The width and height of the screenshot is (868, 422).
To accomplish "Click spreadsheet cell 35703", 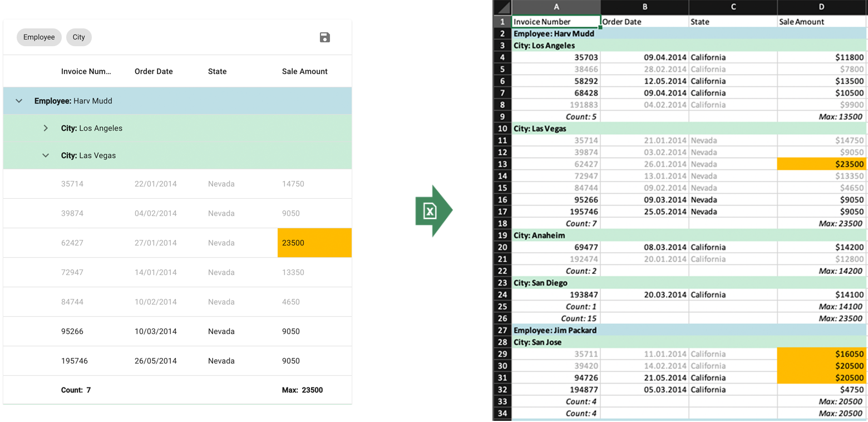I will [x=556, y=57].
